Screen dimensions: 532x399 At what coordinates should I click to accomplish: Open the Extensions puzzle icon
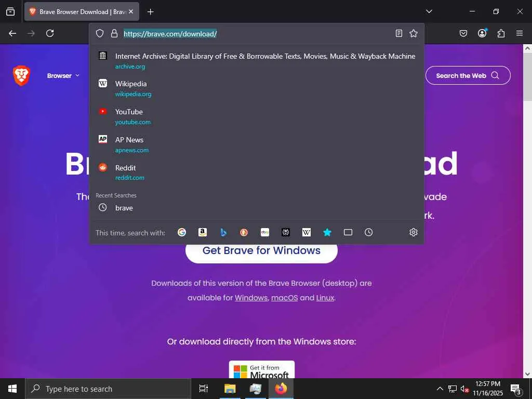[x=501, y=33]
